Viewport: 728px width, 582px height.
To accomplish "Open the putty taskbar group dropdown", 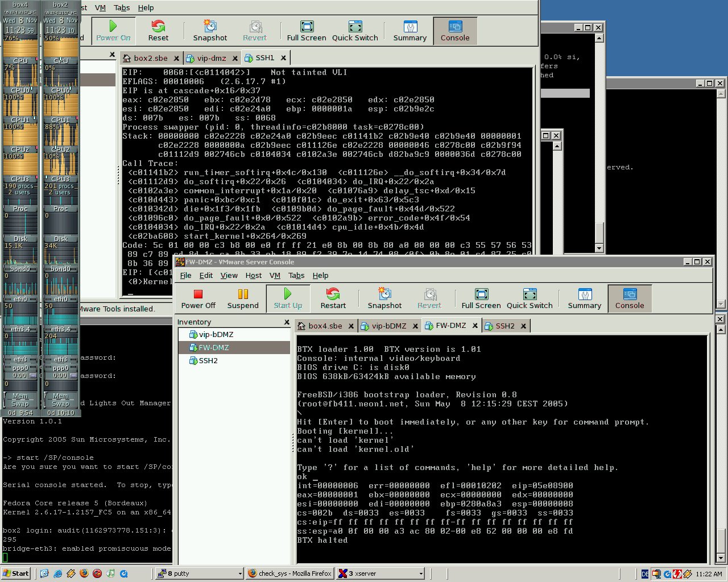I will (x=240, y=573).
